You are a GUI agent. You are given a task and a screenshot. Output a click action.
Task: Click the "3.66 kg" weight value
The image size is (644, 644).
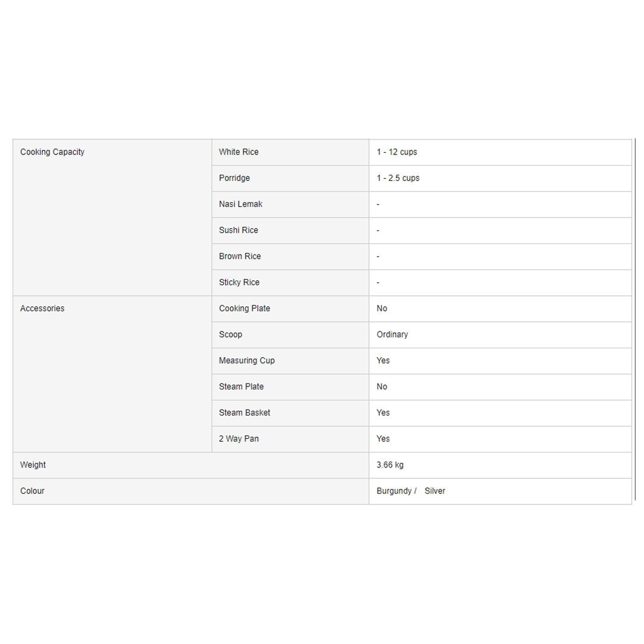coord(390,465)
